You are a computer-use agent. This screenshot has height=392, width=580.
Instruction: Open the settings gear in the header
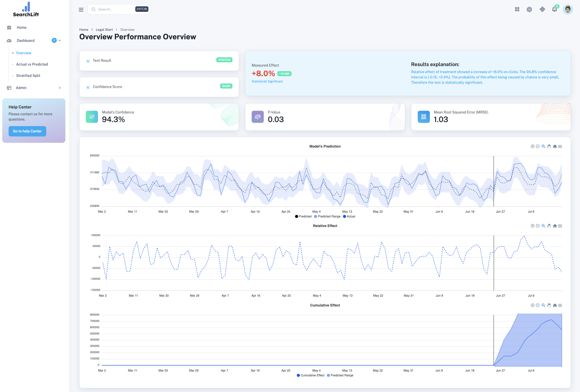click(x=529, y=9)
